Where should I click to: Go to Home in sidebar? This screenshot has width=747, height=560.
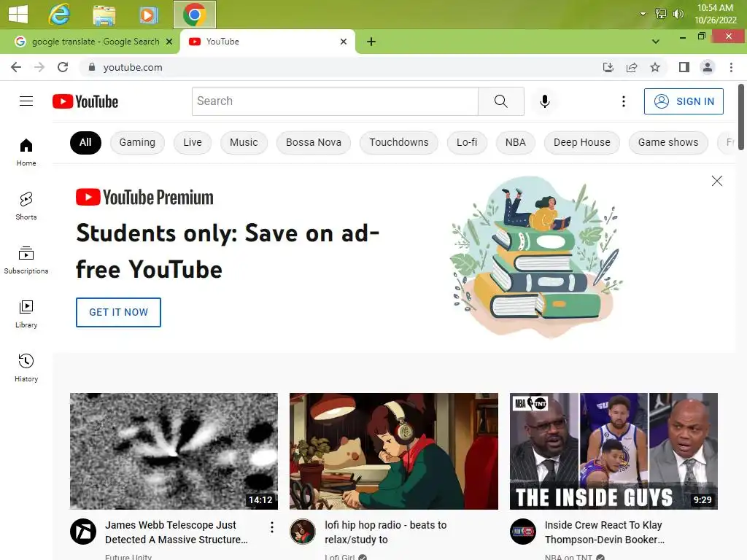26,152
